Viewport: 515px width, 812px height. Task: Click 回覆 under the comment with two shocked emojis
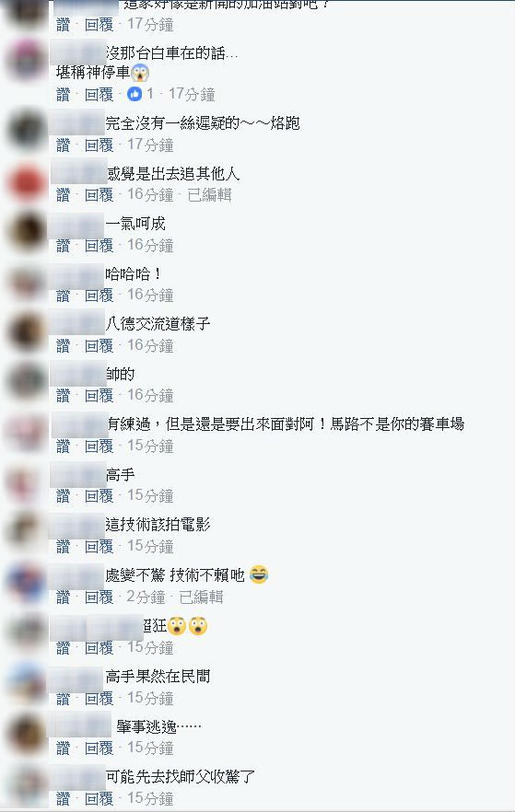[99, 647]
